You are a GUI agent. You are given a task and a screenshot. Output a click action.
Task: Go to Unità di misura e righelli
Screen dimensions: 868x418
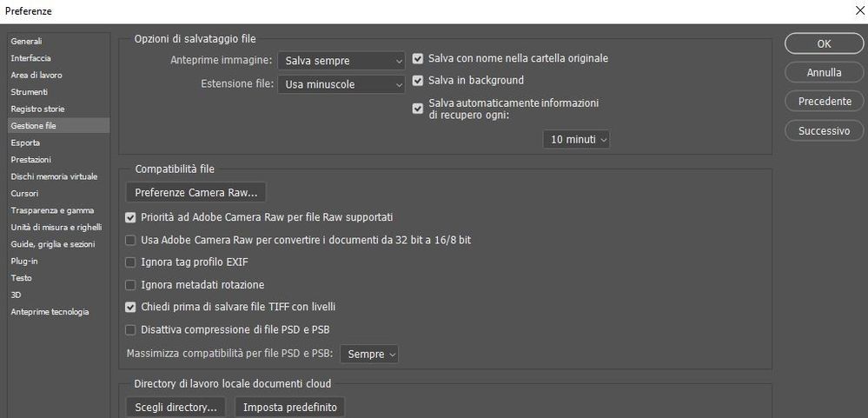[x=58, y=227]
